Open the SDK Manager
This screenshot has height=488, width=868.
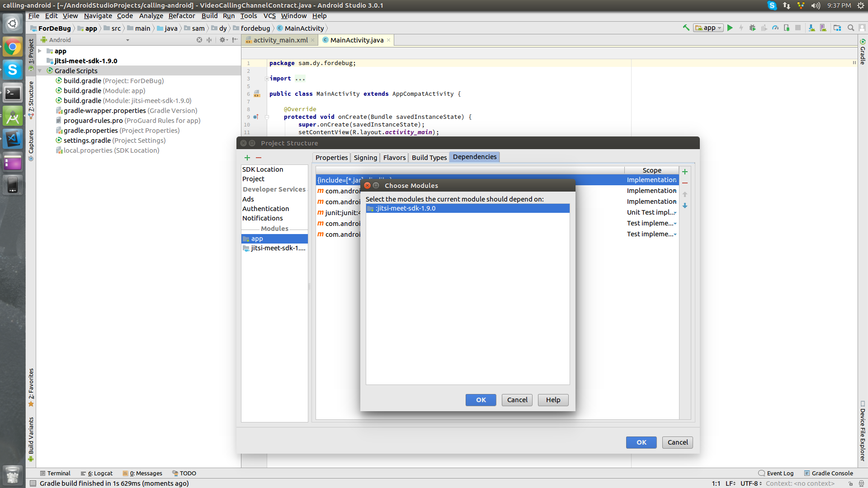click(812, 28)
